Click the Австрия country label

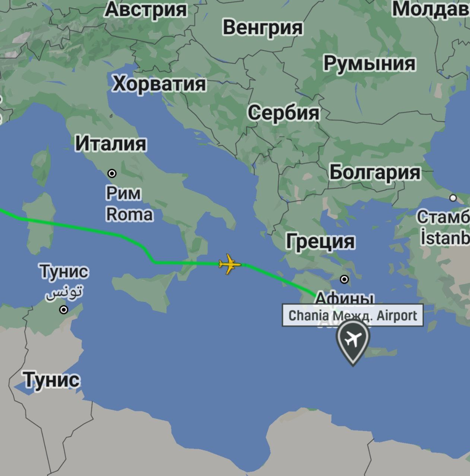click(x=146, y=10)
